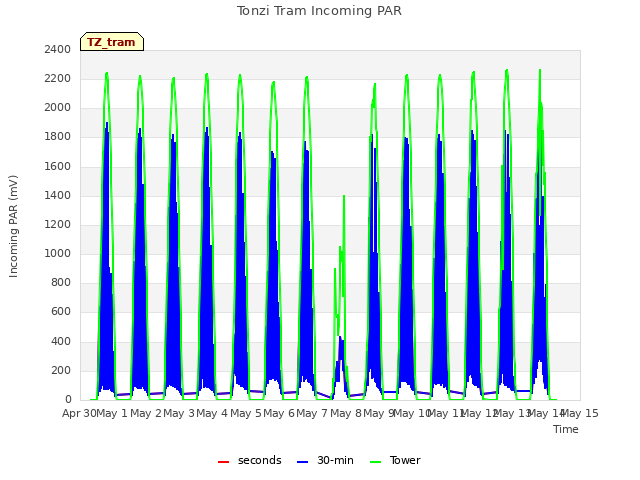Click the May 15 x-axis label

point(580,413)
